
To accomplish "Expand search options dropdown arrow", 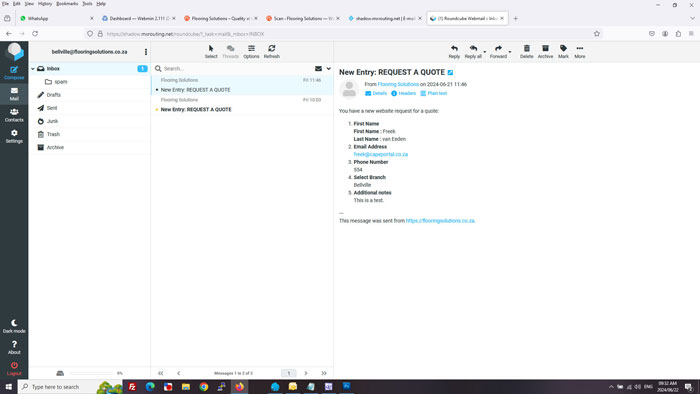I will pyautogui.click(x=329, y=69).
